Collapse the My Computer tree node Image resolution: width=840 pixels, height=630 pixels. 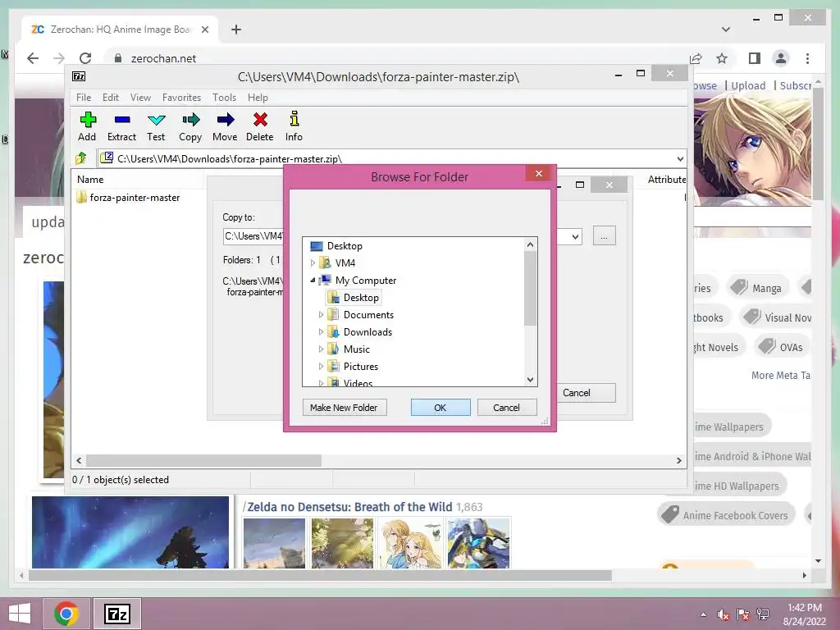tap(313, 281)
